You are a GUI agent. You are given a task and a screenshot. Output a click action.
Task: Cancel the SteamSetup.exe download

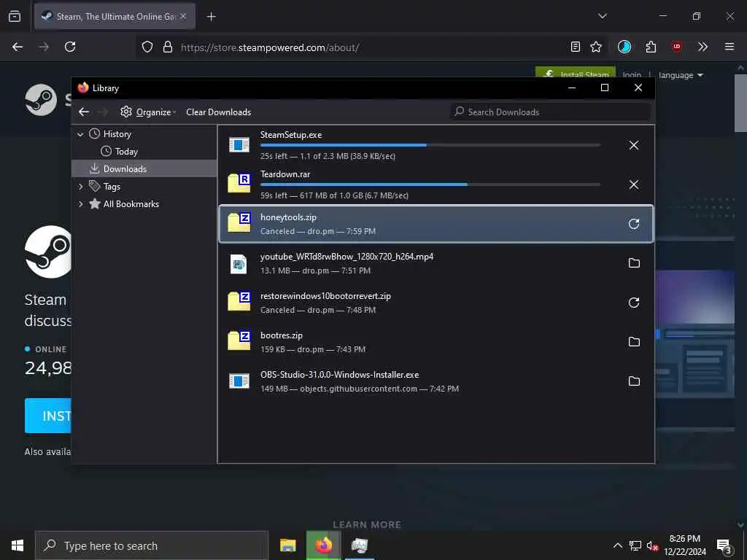click(x=634, y=145)
